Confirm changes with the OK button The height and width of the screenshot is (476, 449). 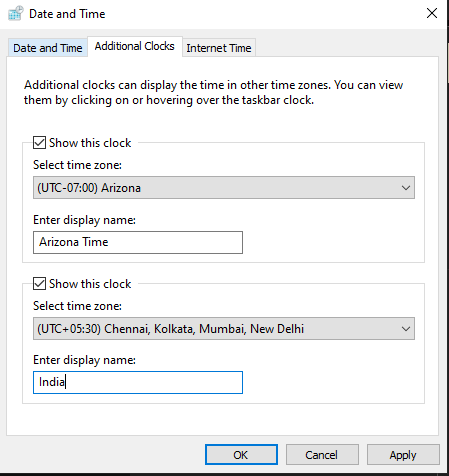241,455
